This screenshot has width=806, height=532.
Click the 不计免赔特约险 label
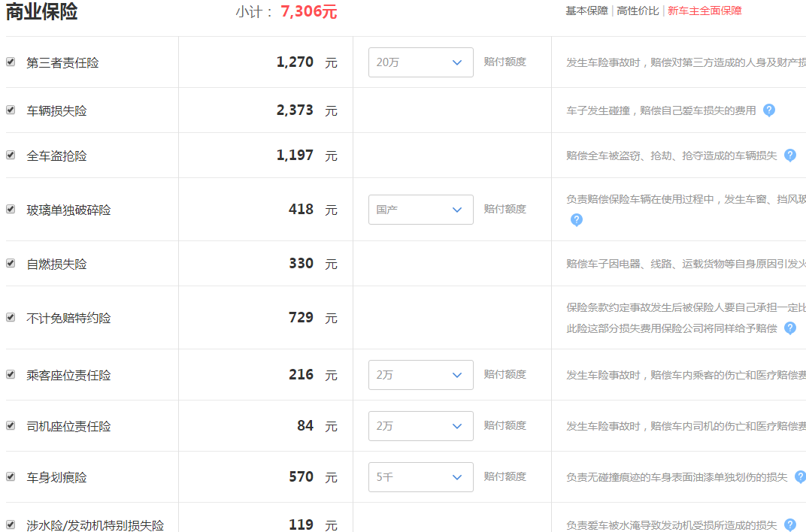[x=69, y=319]
